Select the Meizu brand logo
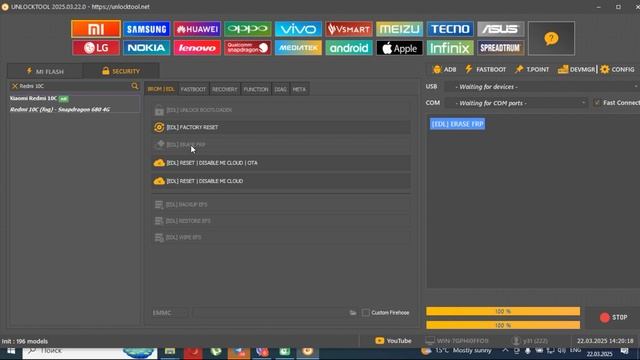This screenshot has width=640, height=360. point(400,29)
